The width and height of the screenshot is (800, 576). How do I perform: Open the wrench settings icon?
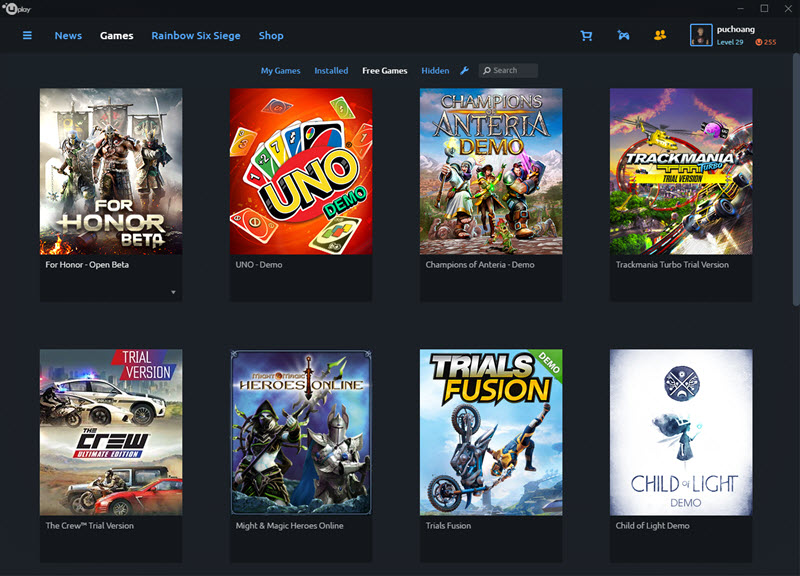[464, 70]
